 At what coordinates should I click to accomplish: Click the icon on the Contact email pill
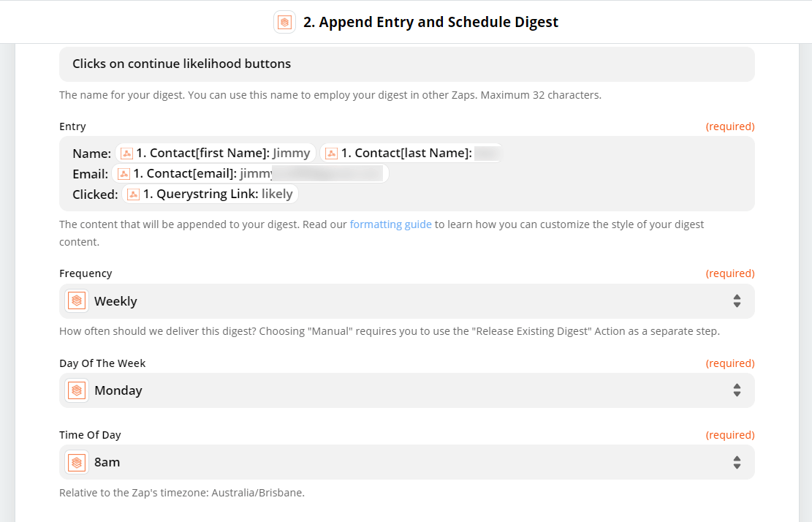(x=124, y=174)
